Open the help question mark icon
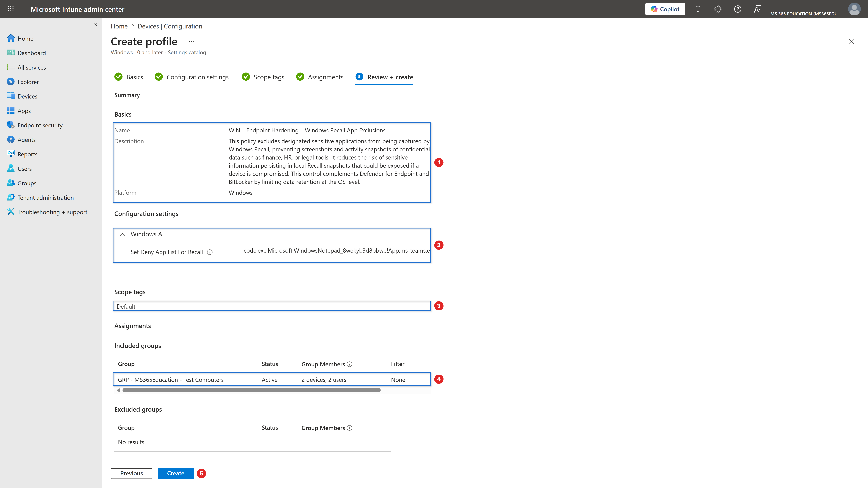This screenshot has height=488, width=868. pyautogui.click(x=738, y=9)
